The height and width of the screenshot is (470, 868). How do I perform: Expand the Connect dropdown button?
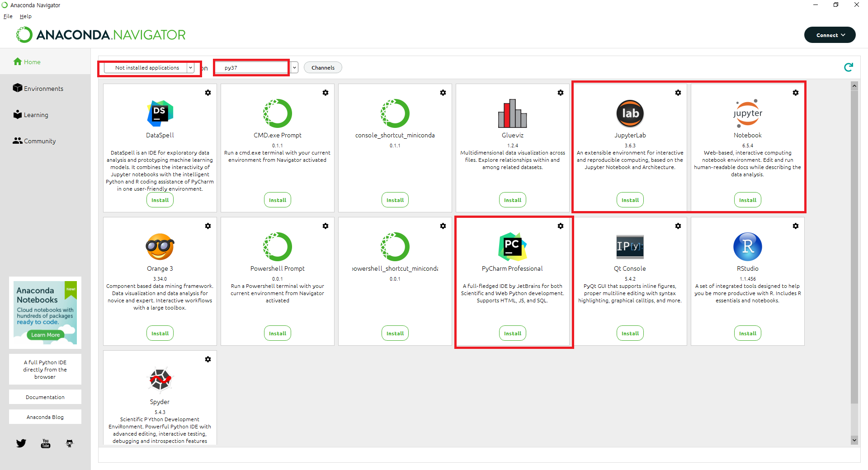coord(830,35)
